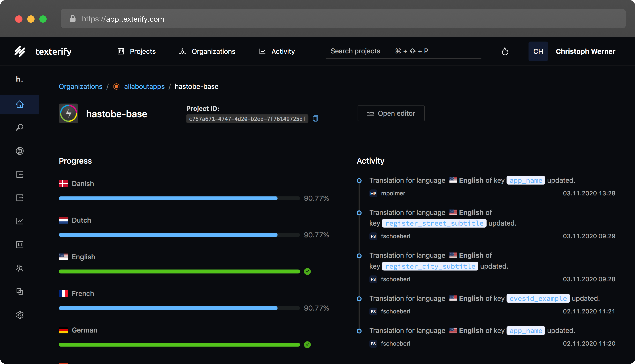Click the Open editor button
The height and width of the screenshot is (364, 635).
coord(391,113)
